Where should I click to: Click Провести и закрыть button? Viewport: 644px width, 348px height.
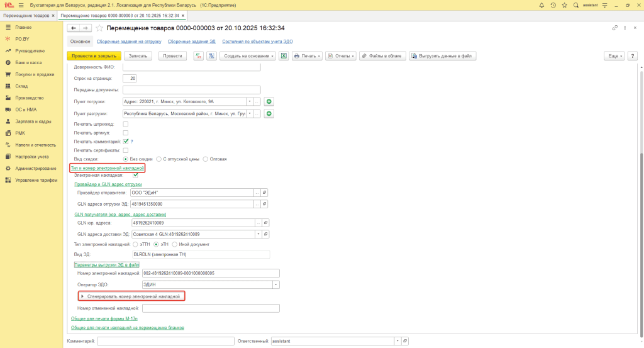[92, 56]
